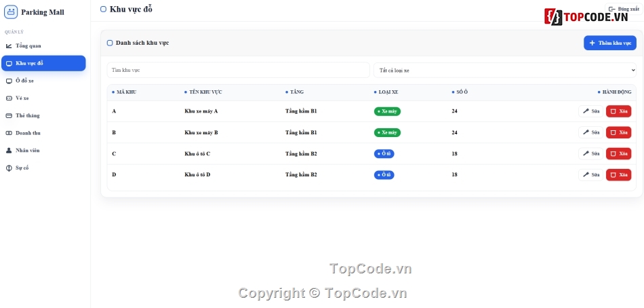Click the Nhân viên person icon
Image resolution: width=644 pixels, height=308 pixels.
pyautogui.click(x=9, y=151)
